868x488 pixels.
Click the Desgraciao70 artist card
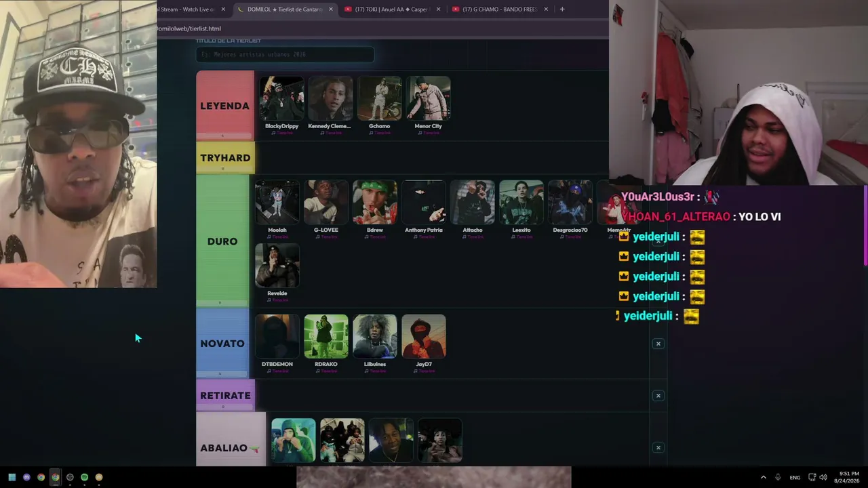pos(570,208)
